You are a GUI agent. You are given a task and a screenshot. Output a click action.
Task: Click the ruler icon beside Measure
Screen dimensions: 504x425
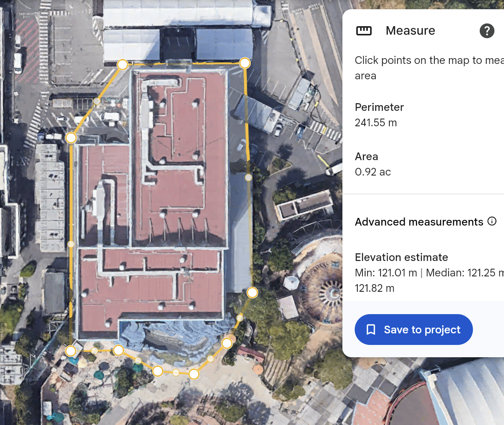pos(364,31)
